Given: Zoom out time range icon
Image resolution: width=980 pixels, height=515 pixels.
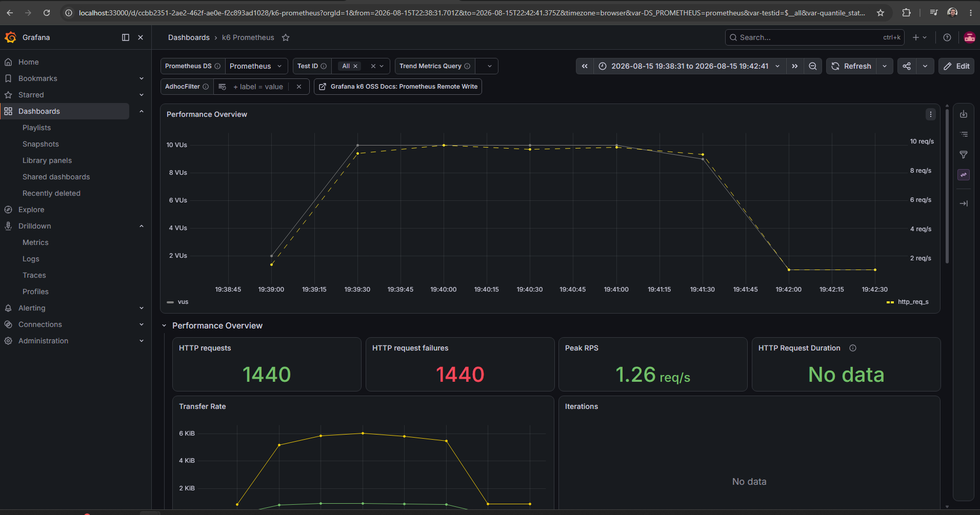Looking at the screenshot, I should (813, 66).
